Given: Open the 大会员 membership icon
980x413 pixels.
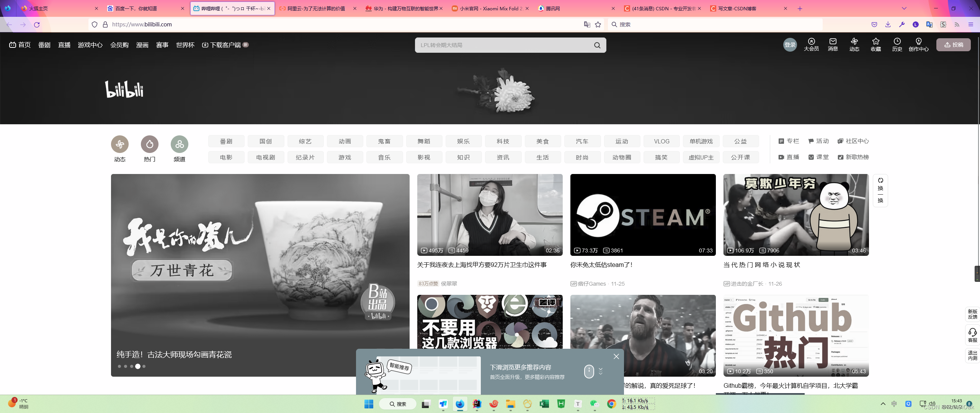Looking at the screenshot, I should pos(811,42).
